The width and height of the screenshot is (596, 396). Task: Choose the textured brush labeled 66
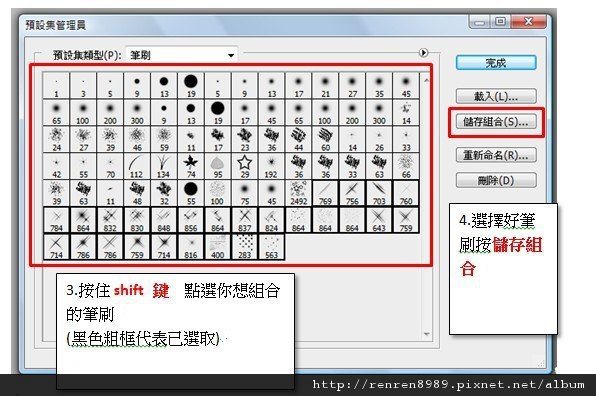point(406,167)
